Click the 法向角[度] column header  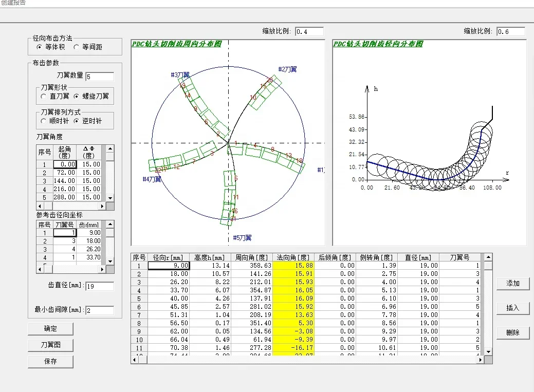(293, 257)
